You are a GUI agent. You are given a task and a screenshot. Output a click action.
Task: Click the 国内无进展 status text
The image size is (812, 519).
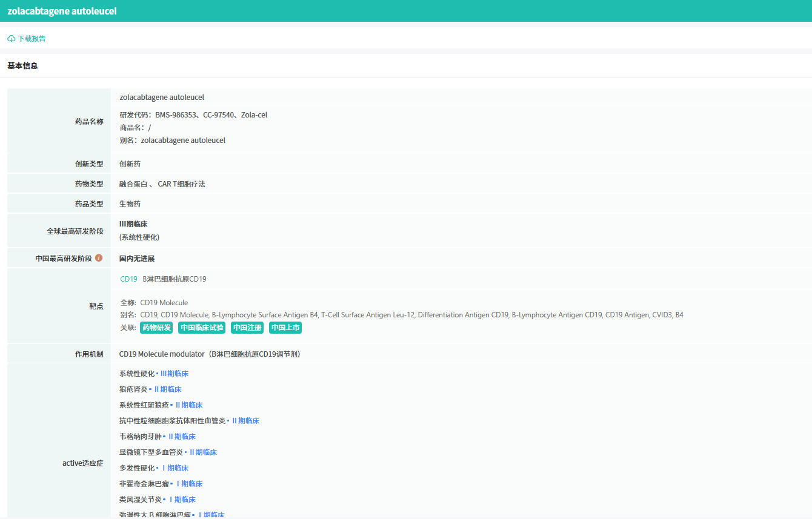tap(137, 259)
